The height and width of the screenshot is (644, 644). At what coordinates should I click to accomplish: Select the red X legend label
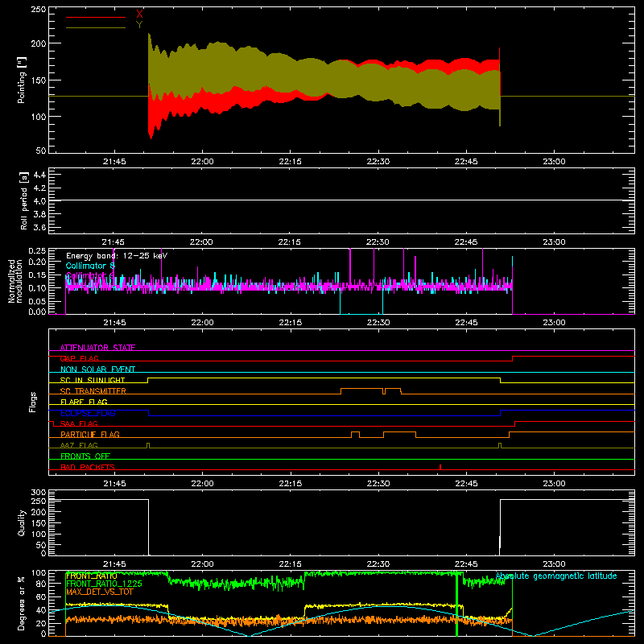tap(139, 14)
